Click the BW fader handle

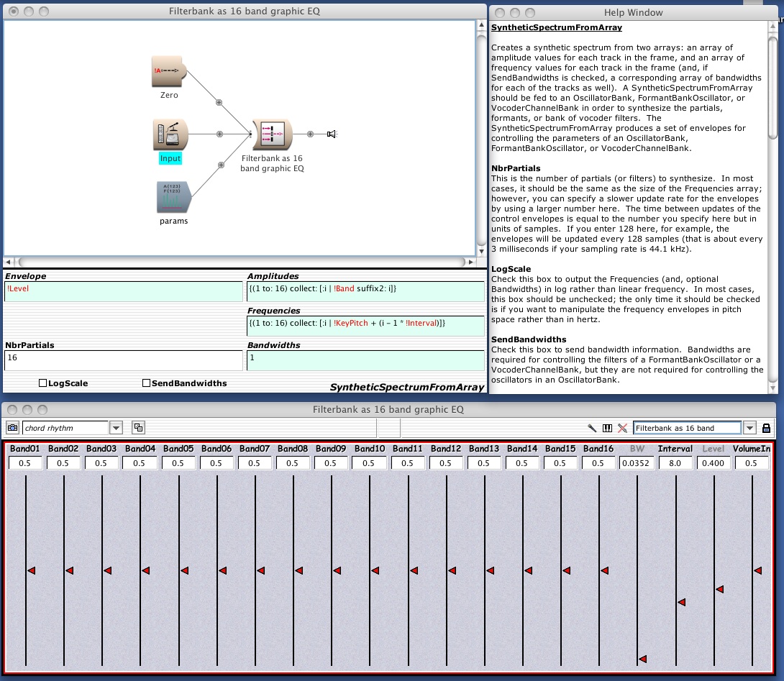pyautogui.click(x=642, y=659)
